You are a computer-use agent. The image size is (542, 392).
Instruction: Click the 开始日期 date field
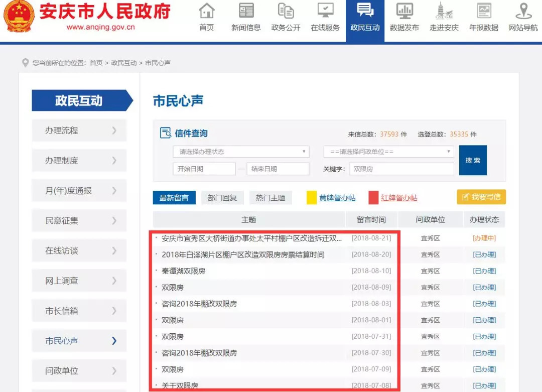[204, 169]
